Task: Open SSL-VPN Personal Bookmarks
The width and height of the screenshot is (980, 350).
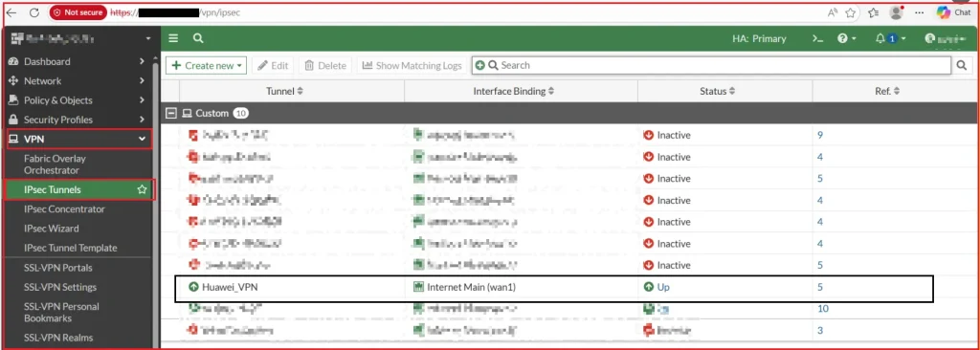Action: (x=61, y=313)
